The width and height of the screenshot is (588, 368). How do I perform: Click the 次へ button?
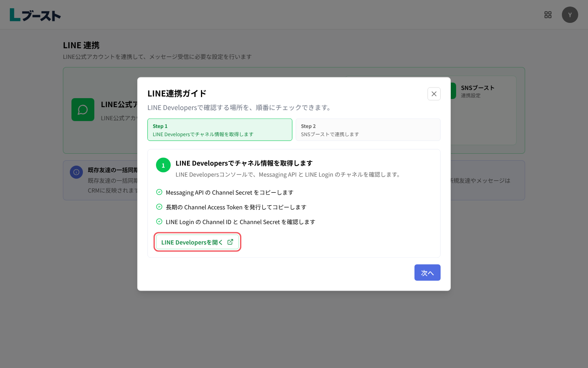[427, 272]
